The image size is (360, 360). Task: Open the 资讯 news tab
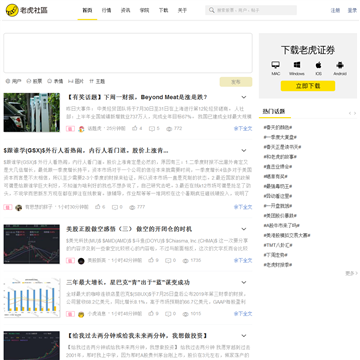click(125, 10)
